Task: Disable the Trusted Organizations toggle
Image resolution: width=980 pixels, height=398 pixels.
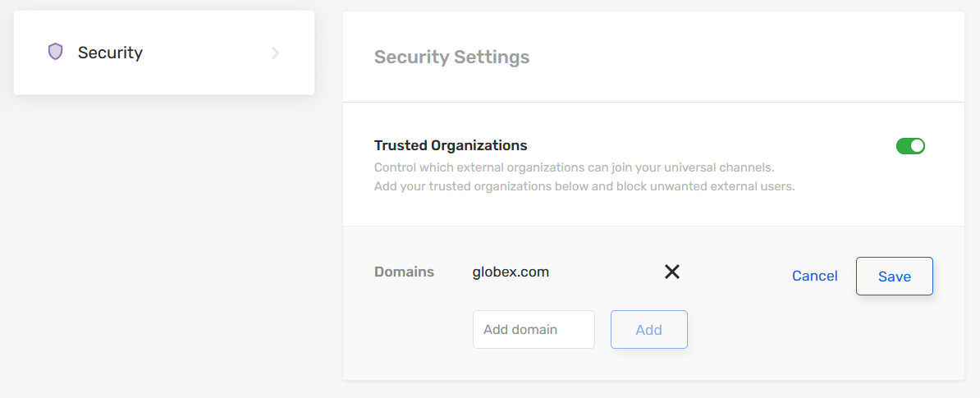Action: click(910, 146)
